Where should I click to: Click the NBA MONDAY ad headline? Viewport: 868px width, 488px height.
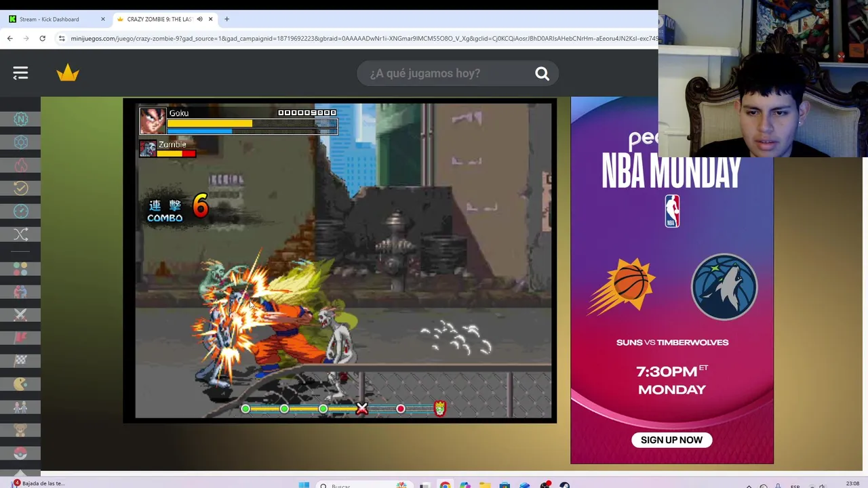coord(671,171)
